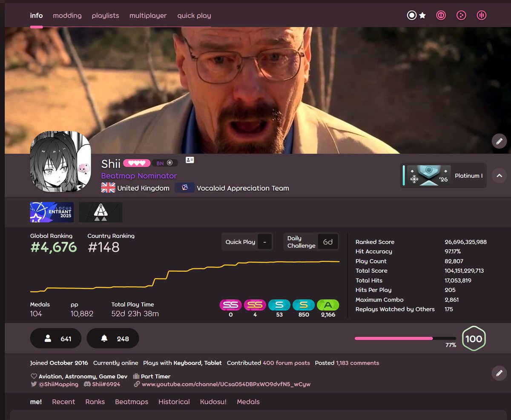Click the level 100 hexagon badge
Viewport: 511px width, 420px height.
[x=474, y=339]
